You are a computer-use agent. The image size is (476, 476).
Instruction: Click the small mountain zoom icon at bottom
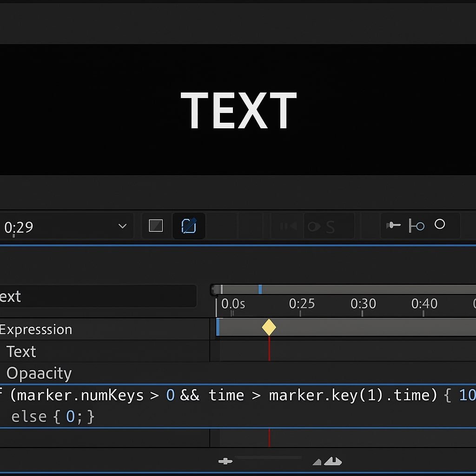click(317, 462)
